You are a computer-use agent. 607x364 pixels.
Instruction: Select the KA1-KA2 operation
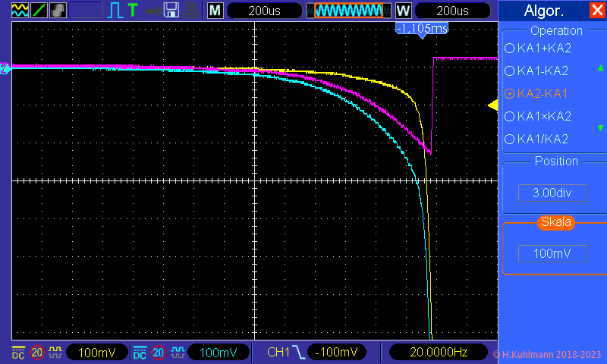click(x=538, y=71)
